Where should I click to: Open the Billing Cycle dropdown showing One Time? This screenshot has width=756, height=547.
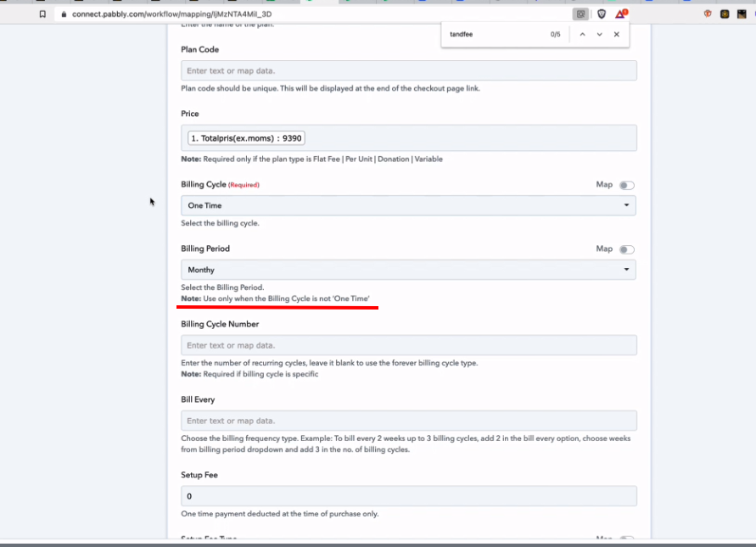408,205
